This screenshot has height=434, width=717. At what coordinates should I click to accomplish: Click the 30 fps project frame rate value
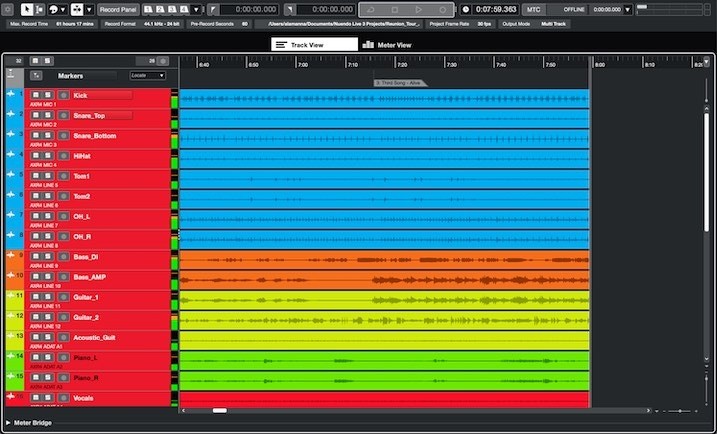(484, 24)
